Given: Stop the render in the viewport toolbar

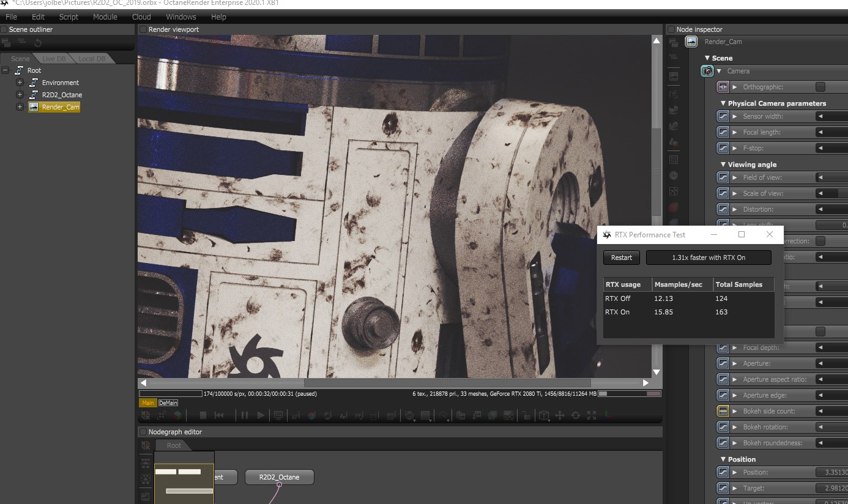Looking at the screenshot, I should pos(203,415).
